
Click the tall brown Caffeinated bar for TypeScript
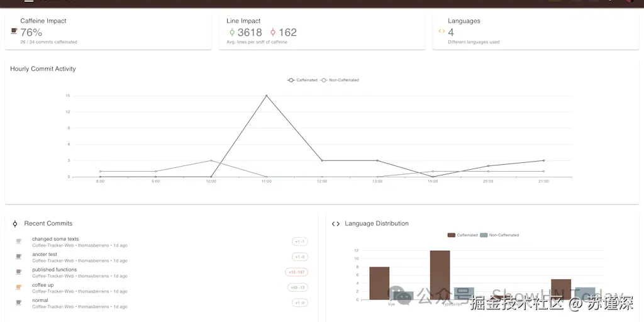440,275
